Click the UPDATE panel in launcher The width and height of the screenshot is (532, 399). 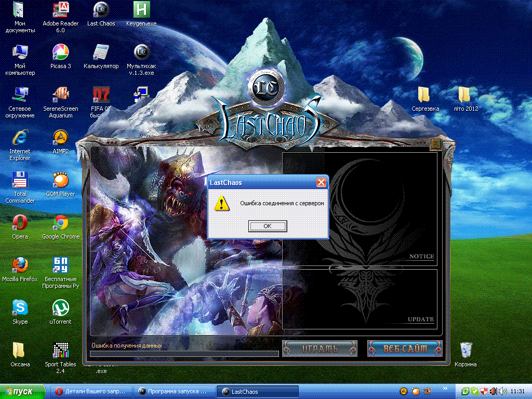360,299
